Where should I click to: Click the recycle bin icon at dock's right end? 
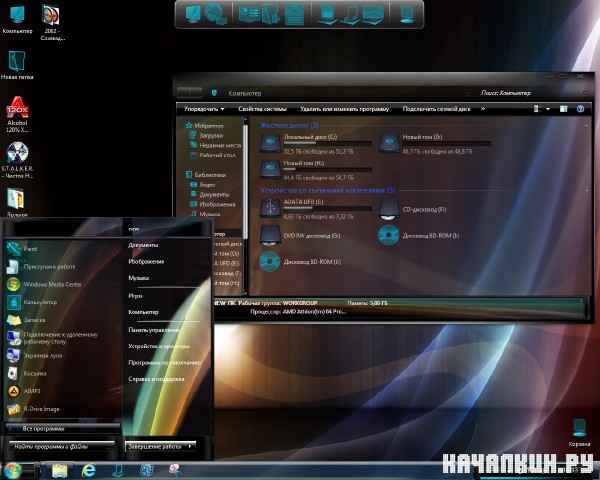point(407,15)
